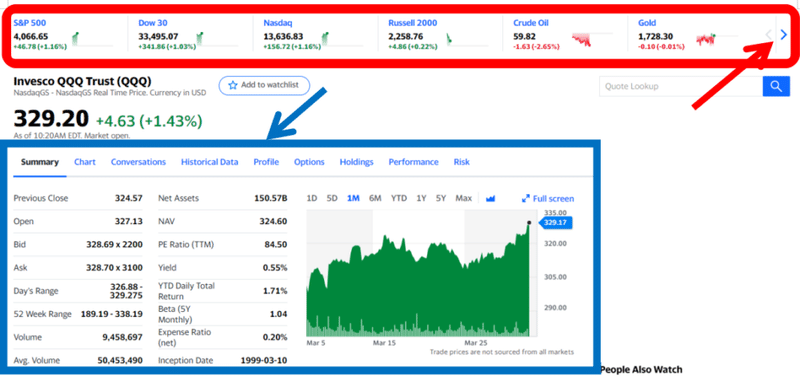Open the Dow 30 index link
The width and height of the screenshot is (800, 376).
coord(153,23)
